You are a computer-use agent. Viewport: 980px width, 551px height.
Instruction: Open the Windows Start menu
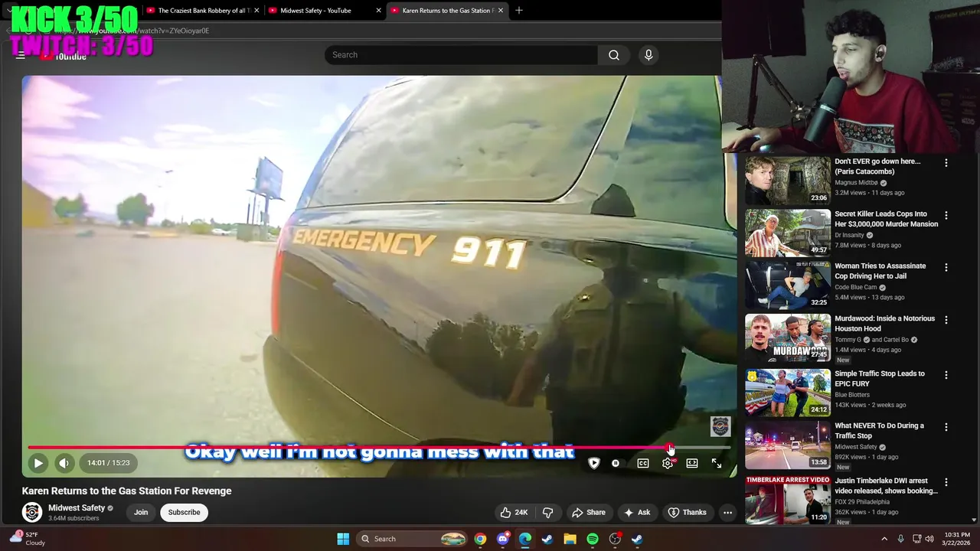[x=343, y=539]
